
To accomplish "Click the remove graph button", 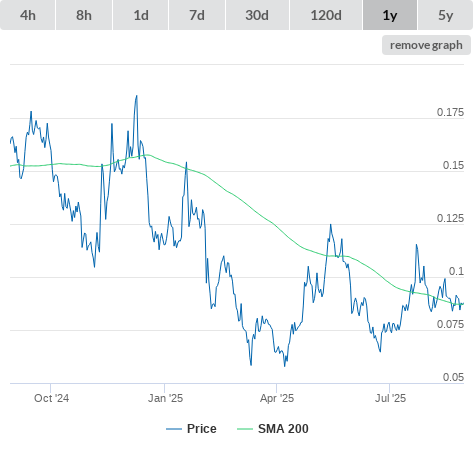I will (426, 45).
